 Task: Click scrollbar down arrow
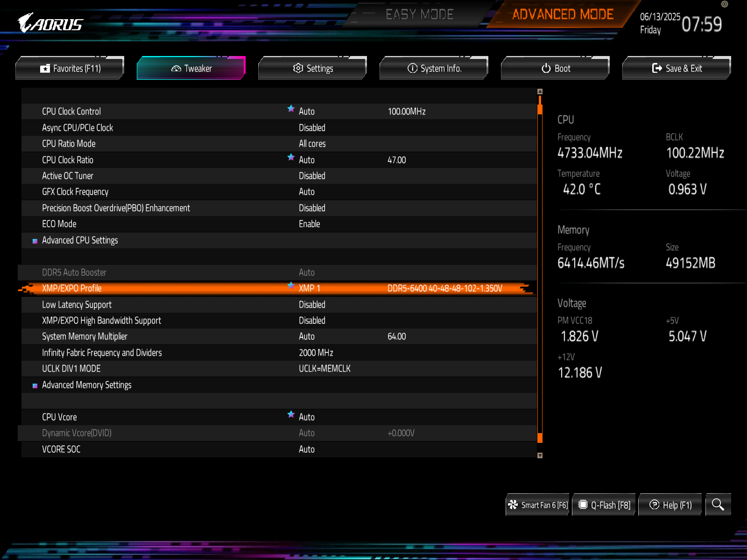pos(540,455)
